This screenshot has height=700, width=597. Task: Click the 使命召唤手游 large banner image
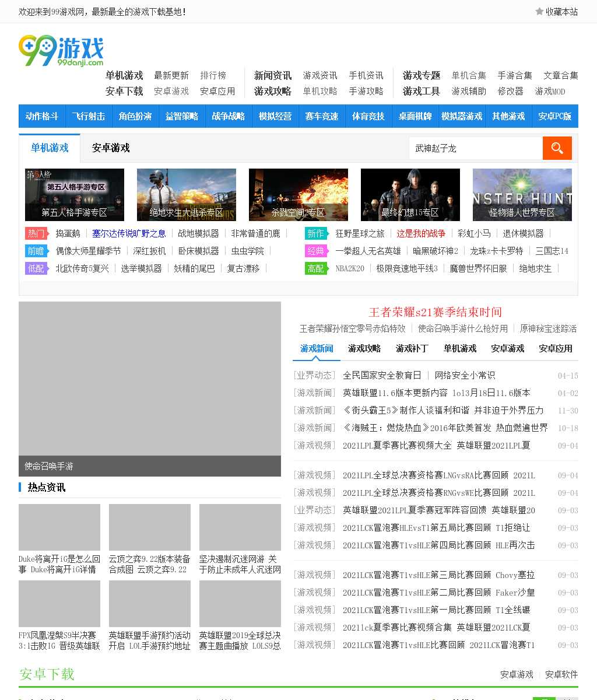[150, 388]
